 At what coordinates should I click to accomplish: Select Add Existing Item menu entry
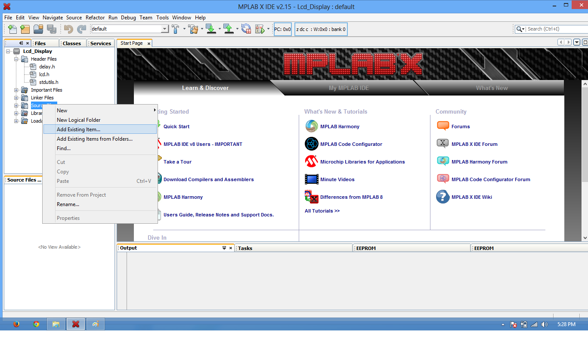(x=100, y=129)
